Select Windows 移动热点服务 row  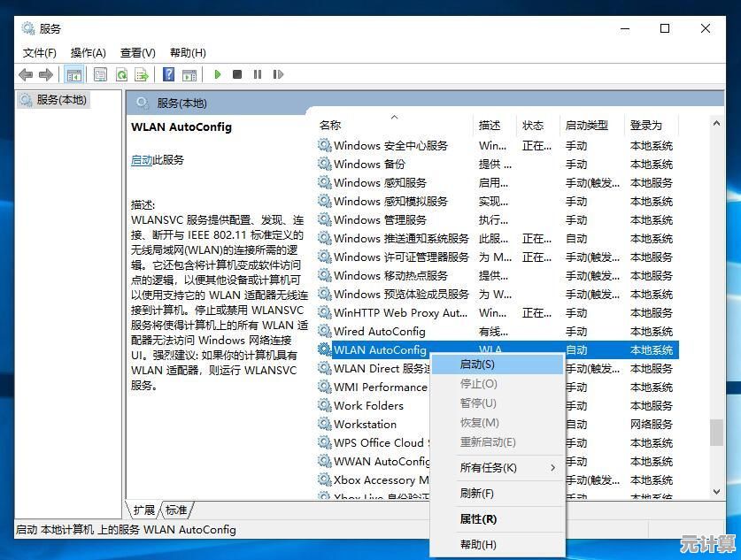point(498,275)
